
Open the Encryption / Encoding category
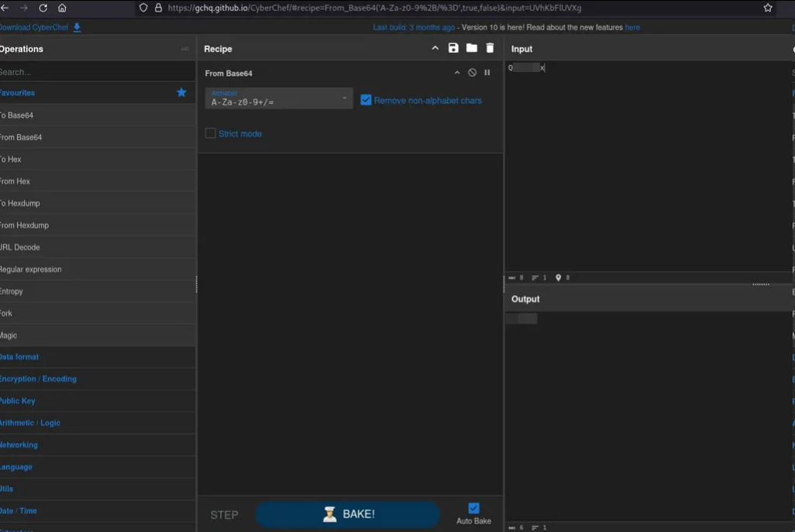click(38, 379)
